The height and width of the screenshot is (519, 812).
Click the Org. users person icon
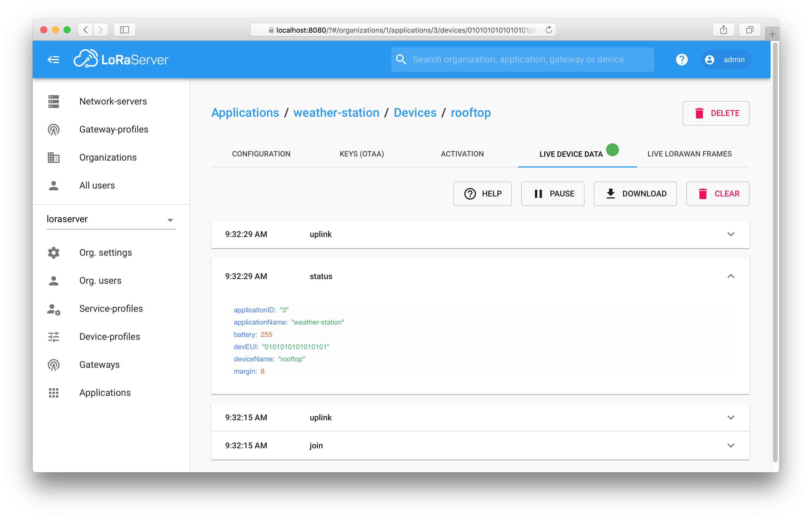[54, 281]
